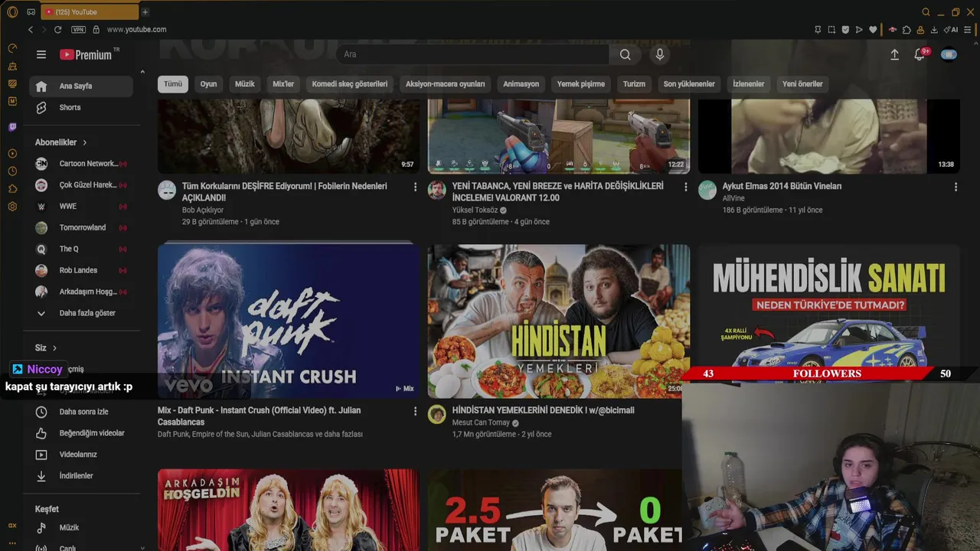Toggle the VPN badge in address bar
Viewport: 980px width, 551px height.
pos(78,29)
